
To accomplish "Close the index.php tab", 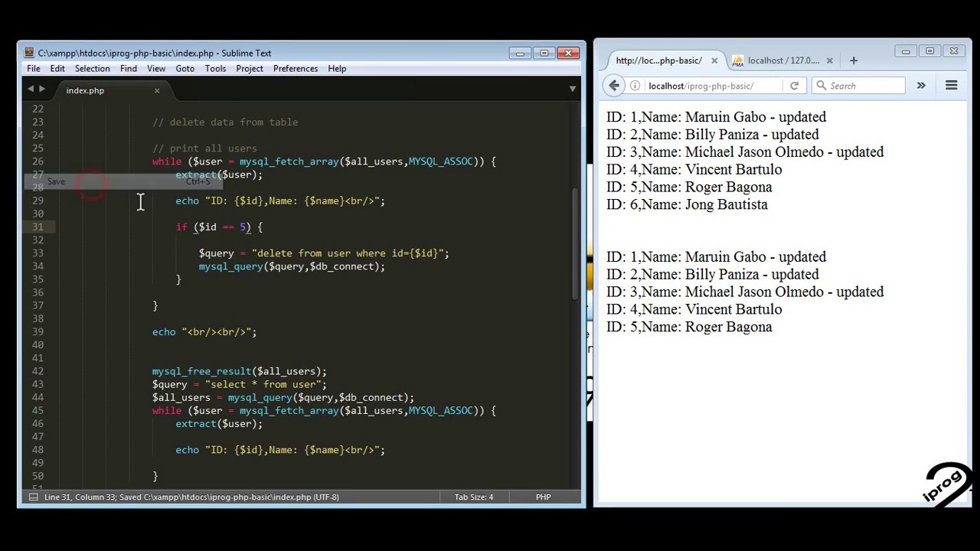I will tap(157, 90).
